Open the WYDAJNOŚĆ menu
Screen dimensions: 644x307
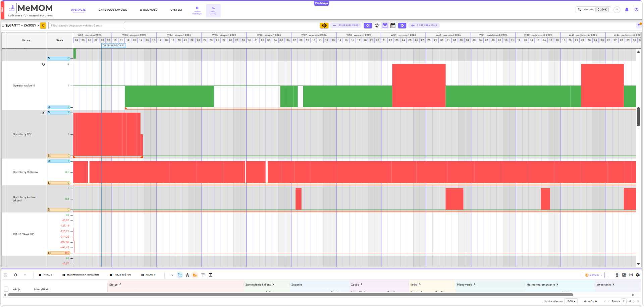click(x=149, y=10)
